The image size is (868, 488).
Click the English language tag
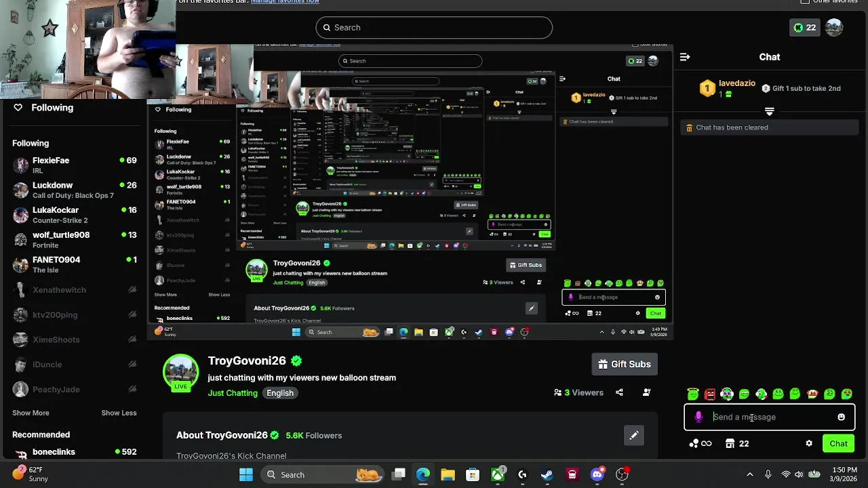(280, 393)
